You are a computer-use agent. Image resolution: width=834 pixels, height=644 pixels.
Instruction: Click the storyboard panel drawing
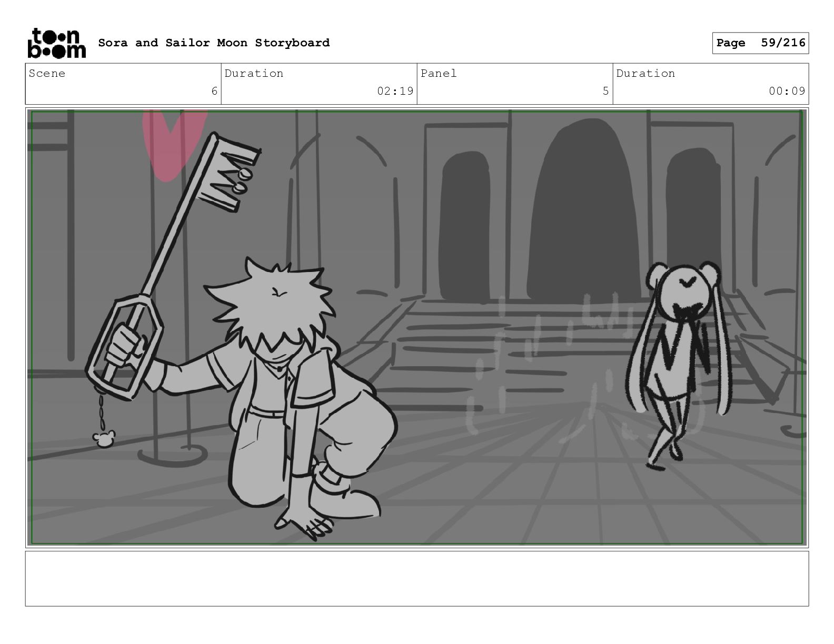pyautogui.click(x=417, y=328)
